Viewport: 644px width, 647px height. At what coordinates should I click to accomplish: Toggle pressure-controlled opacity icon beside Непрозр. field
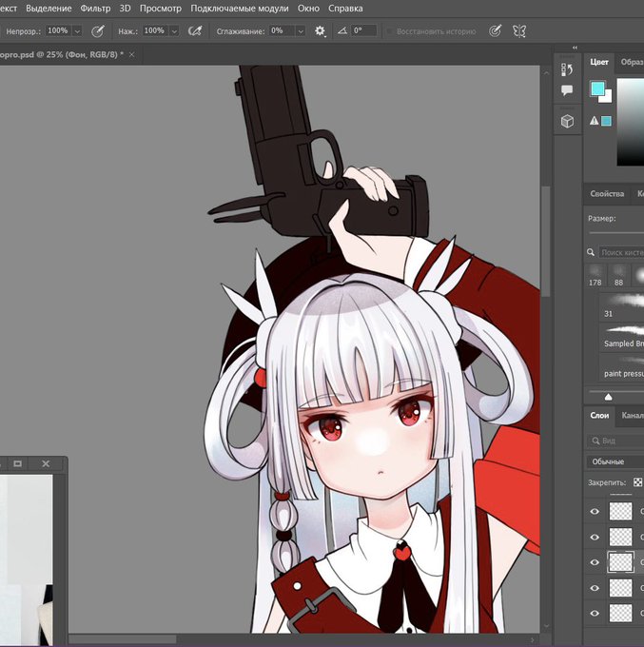pyautogui.click(x=98, y=31)
